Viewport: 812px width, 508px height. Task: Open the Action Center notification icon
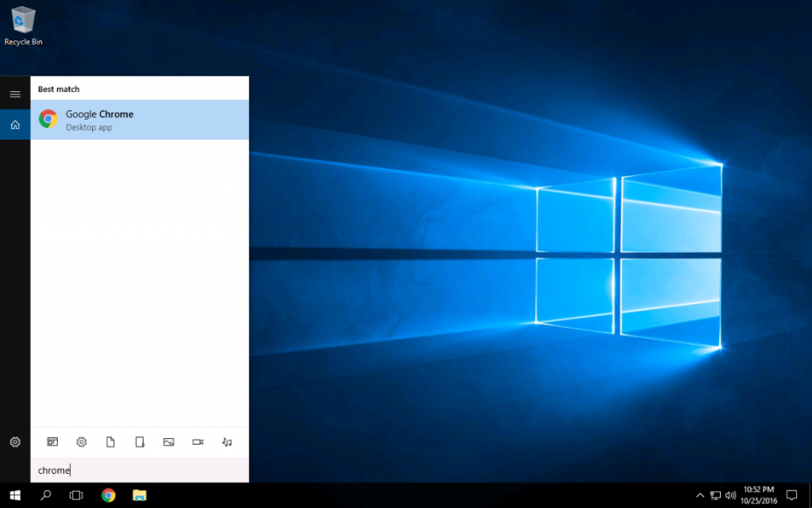tap(791, 495)
